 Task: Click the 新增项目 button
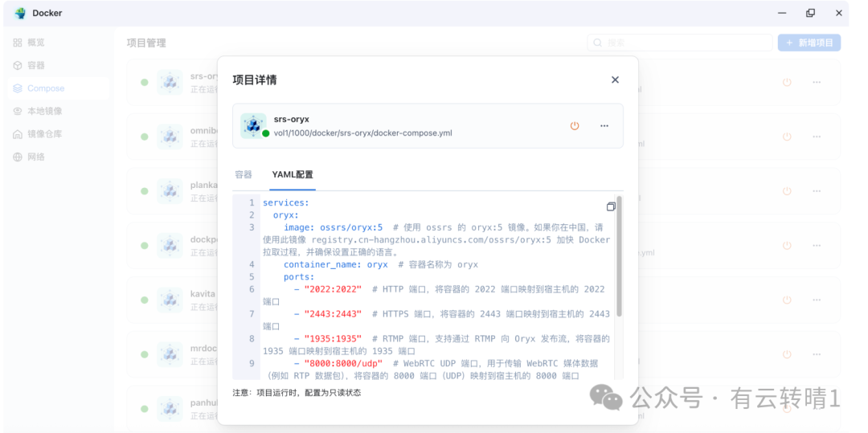click(809, 43)
